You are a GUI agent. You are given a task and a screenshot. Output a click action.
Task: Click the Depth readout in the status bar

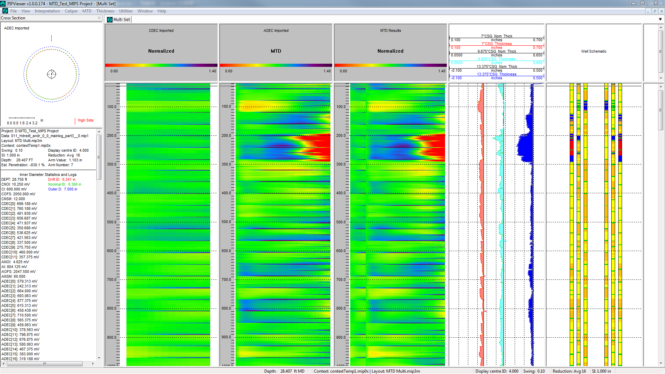point(284,371)
